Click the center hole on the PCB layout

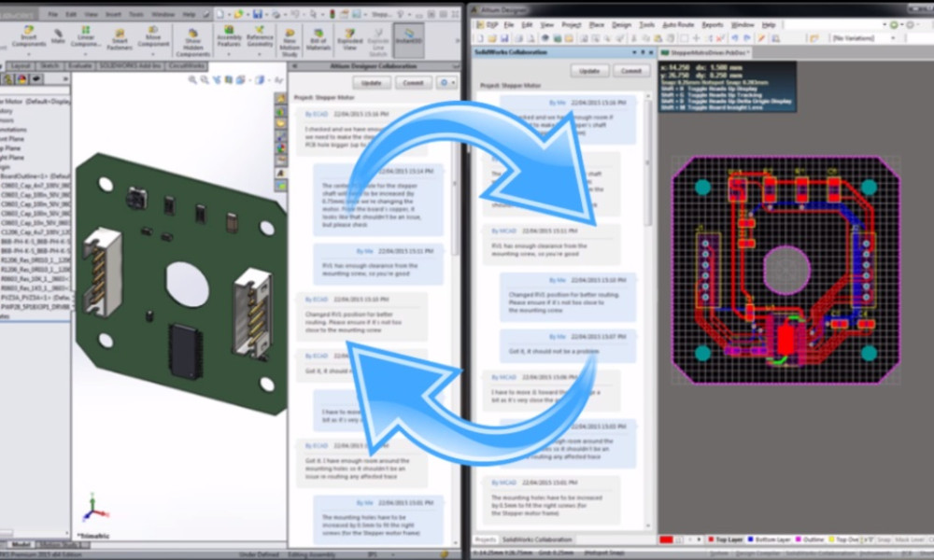(786, 270)
